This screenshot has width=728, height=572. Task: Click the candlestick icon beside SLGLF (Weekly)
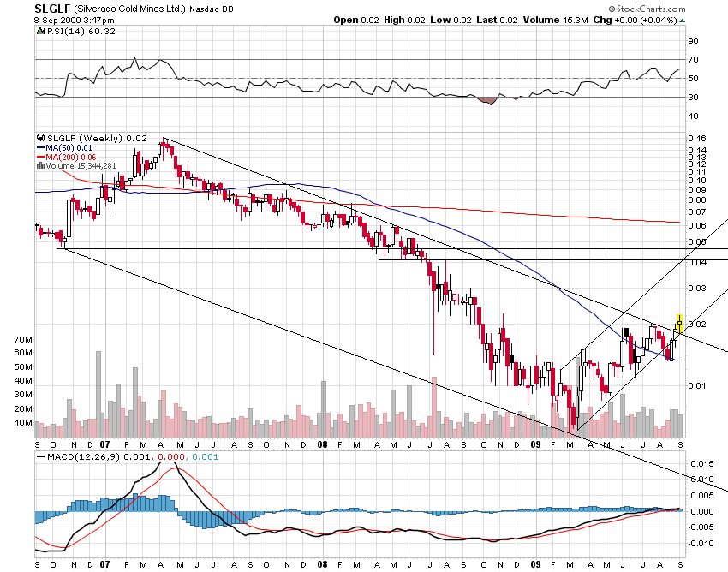(41, 138)
